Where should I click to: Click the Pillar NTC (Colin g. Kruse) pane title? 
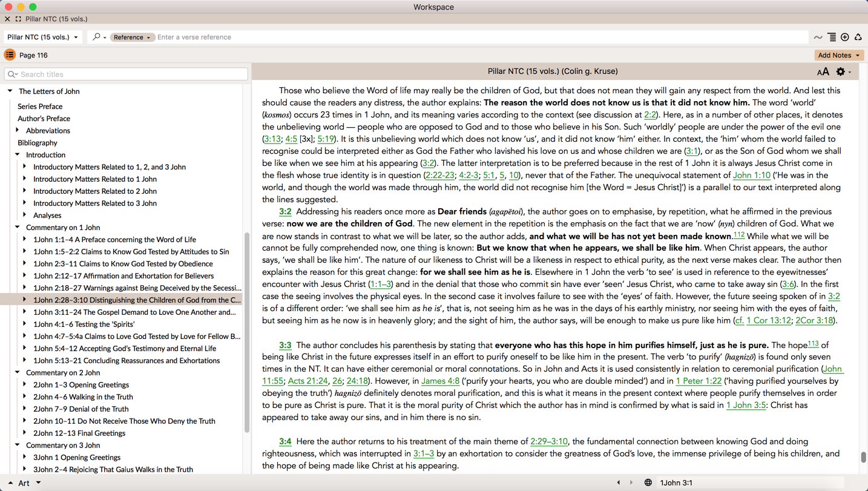[553, 71]
